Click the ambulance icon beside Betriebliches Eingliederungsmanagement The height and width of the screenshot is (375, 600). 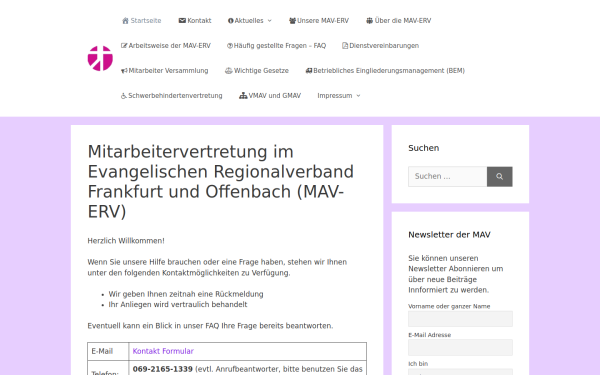tap(309, 70)
